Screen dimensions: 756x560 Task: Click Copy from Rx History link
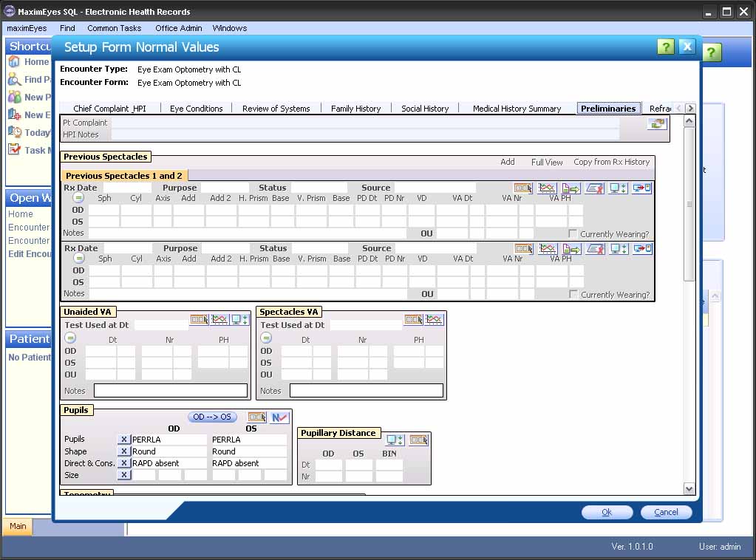[x=611, y=162]
